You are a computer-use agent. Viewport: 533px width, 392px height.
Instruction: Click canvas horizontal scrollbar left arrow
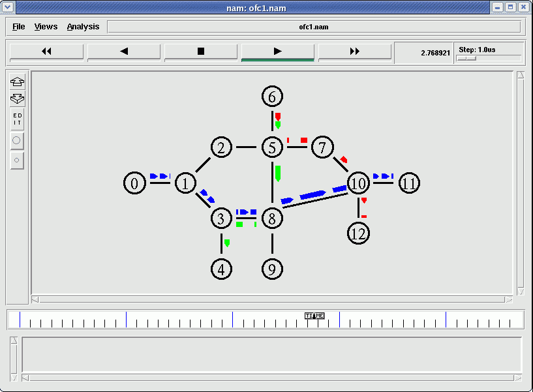[35, 299]
